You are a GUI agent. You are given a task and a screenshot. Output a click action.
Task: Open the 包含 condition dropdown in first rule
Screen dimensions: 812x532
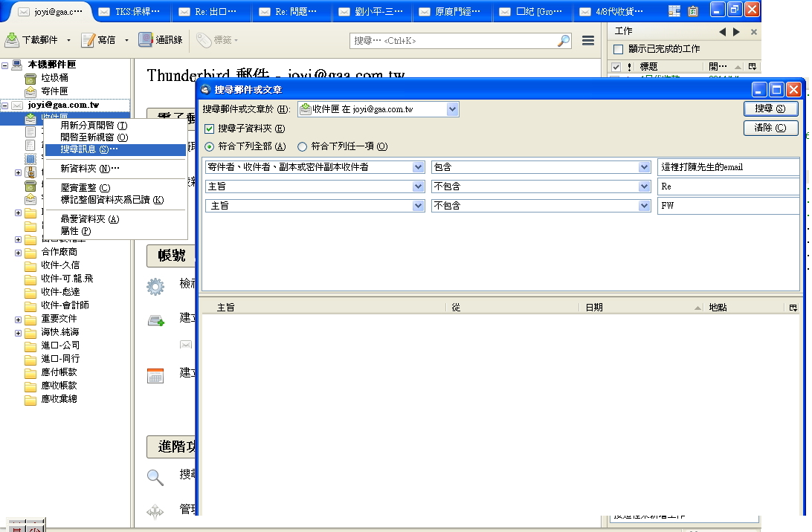(644, 167)
